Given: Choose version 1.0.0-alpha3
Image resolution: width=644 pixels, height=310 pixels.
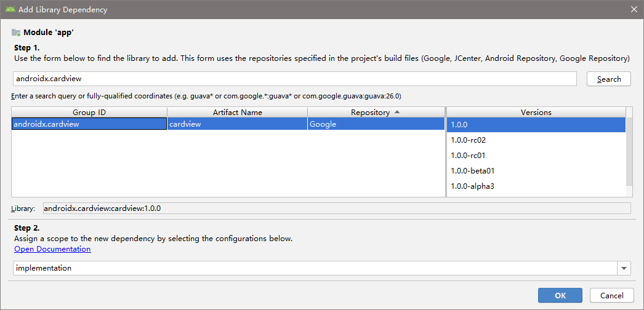Looking at the screenshot, I should 536,186.
